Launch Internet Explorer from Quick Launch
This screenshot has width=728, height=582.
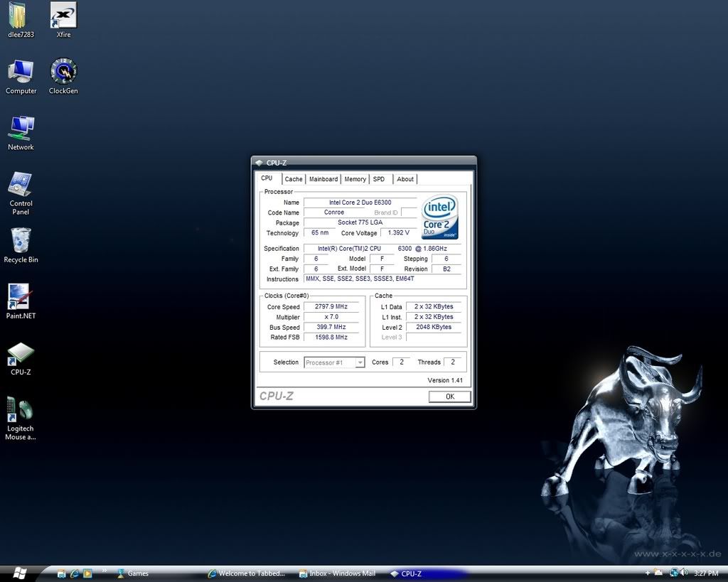click(74, 573)
